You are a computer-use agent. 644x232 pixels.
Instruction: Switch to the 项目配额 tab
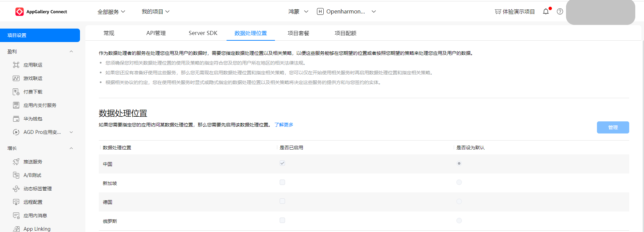346,33
